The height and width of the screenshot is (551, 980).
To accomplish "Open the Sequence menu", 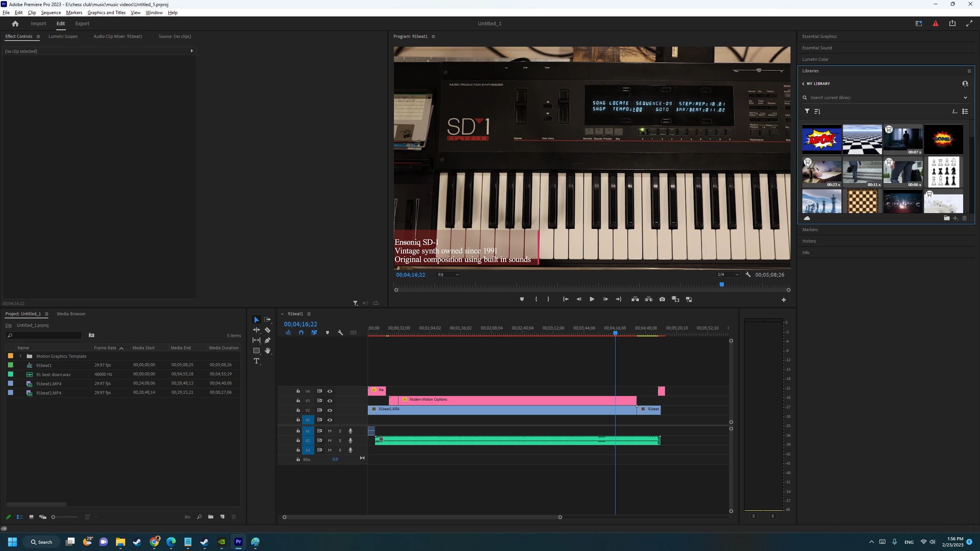I will pos(51,13).
